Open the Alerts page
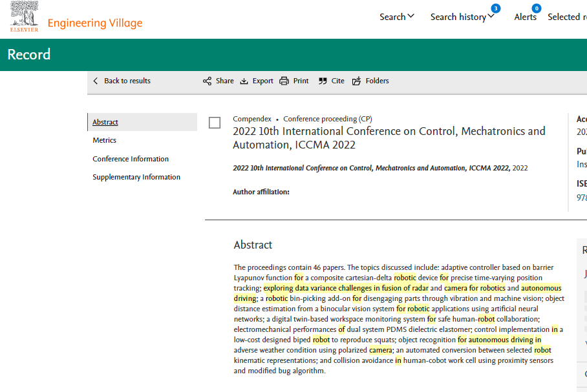Screen dimensions: 587x392 pos(525,17)
